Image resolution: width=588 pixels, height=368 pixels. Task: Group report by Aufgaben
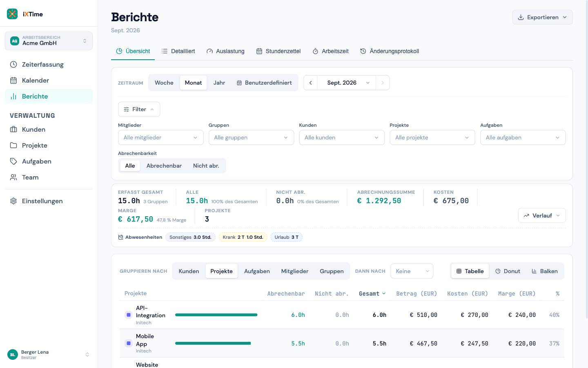pos(257,271)
